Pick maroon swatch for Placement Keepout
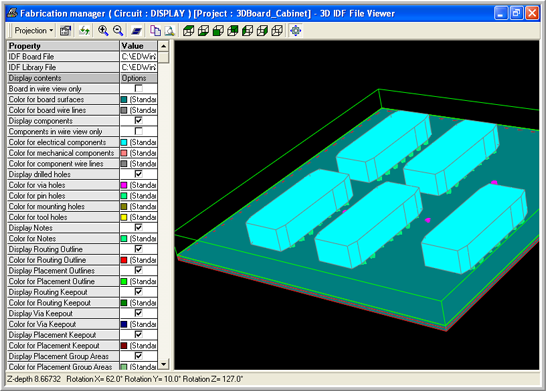The width and height of the screenshot is (546, 391). click(124, 346)
